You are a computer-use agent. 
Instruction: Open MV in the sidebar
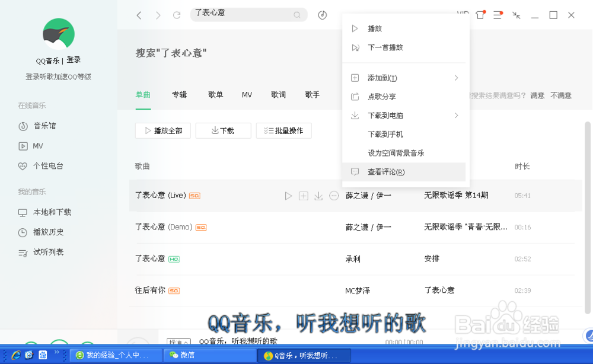[x=31, y=146]
